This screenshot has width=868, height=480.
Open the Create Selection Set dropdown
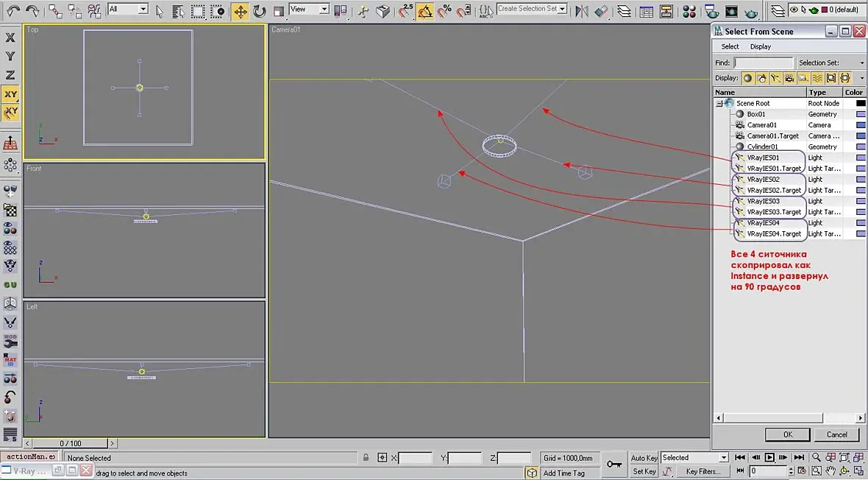[x=533, y=9]
